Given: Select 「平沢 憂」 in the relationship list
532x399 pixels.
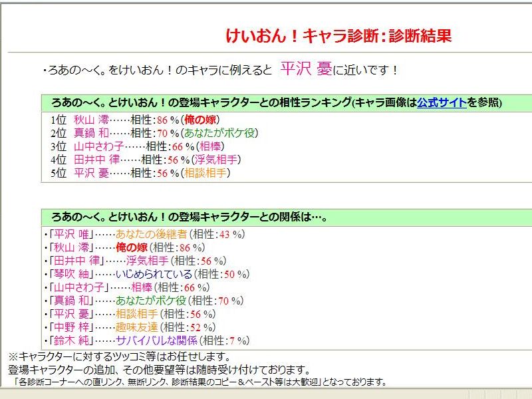Looking at the screenshot, I should (71, 314).
